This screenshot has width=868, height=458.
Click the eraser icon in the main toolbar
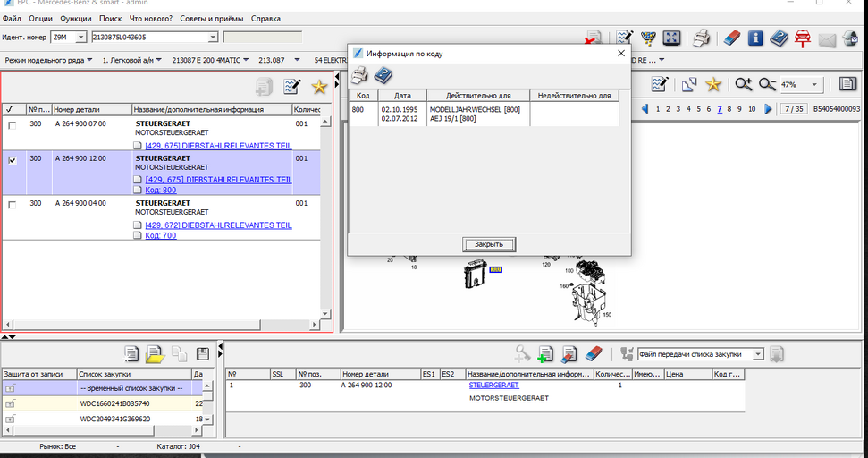[x=732, y=38]
